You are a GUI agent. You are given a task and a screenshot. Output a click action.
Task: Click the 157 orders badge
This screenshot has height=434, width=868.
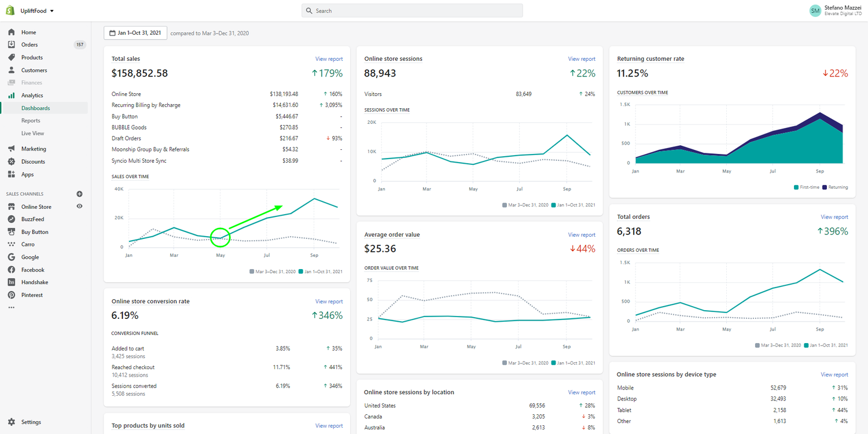[x=79, y=45]
